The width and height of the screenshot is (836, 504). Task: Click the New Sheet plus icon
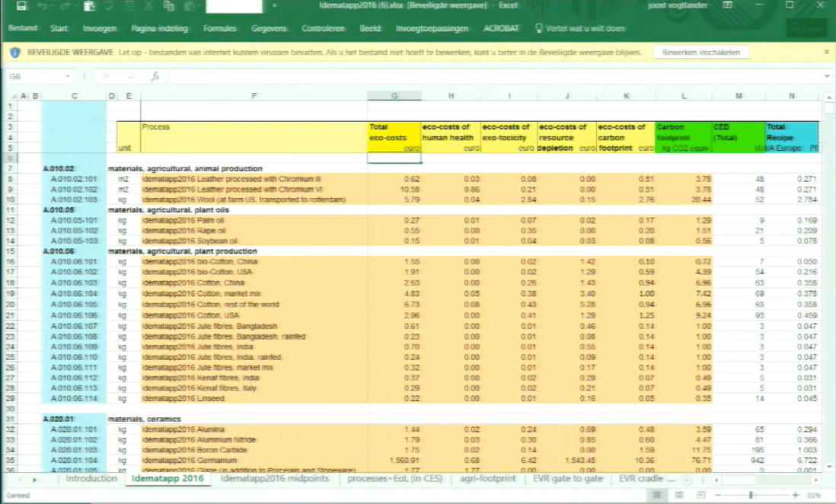(x=687, y=480)
